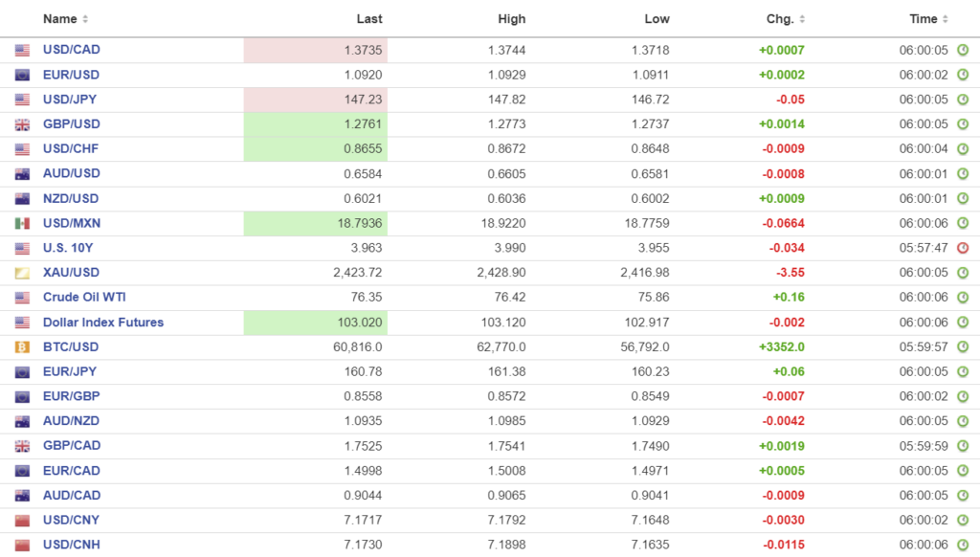
Task: Click the Australia flag beside AUD/USD
Action: pyautogui.click(x=22, y=174)
